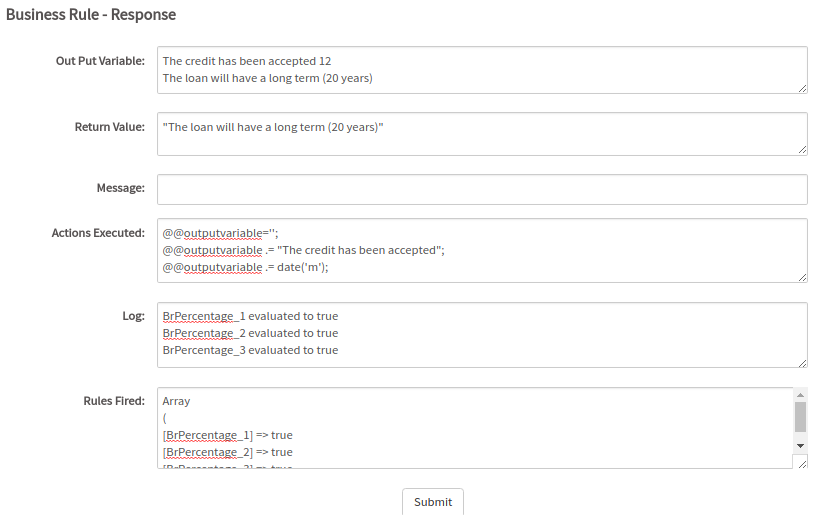Click the "Return Value:" label
The height and width of the screenshot is (515, 827).
pos(109,127)
